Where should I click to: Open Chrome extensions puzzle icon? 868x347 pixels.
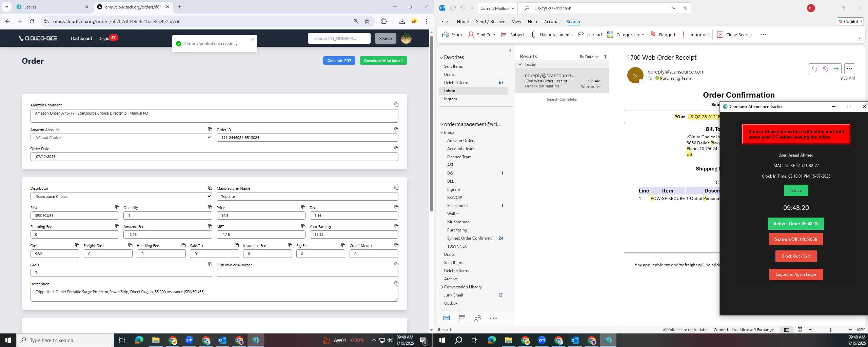click(x=384, y=21)
